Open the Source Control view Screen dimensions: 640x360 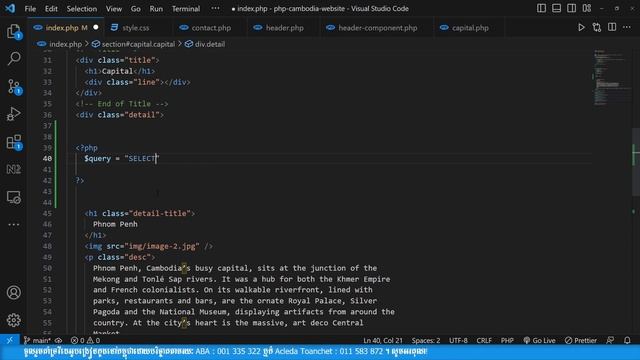point(13,87)
